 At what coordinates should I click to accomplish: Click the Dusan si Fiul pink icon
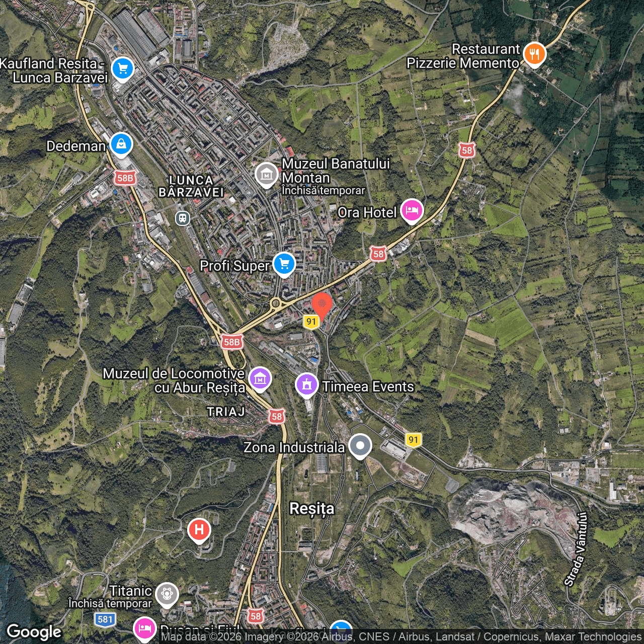[145, 629]
